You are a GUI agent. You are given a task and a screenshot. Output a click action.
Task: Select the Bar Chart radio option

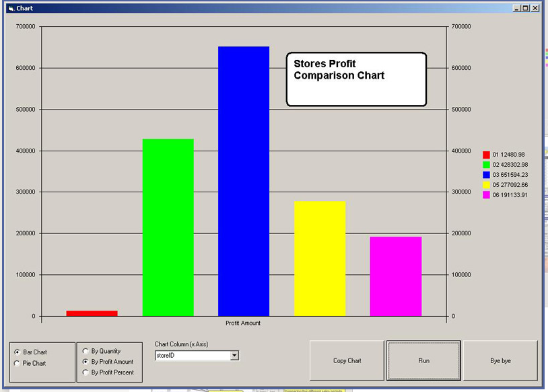[x=18, y=352]
